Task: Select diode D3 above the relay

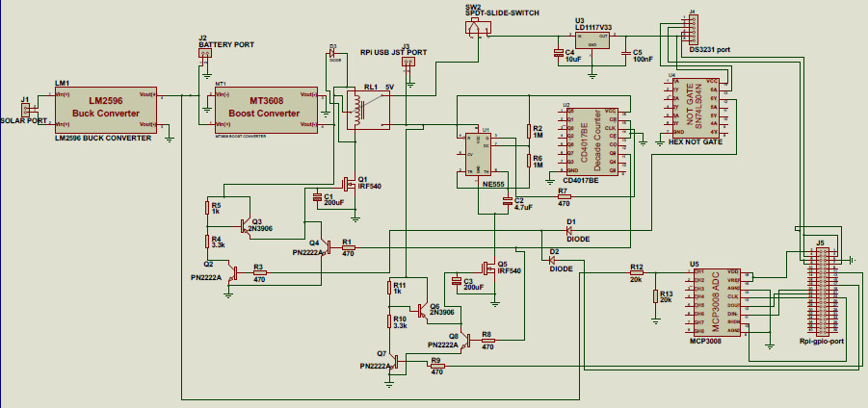Action: [x=332, y=53]
